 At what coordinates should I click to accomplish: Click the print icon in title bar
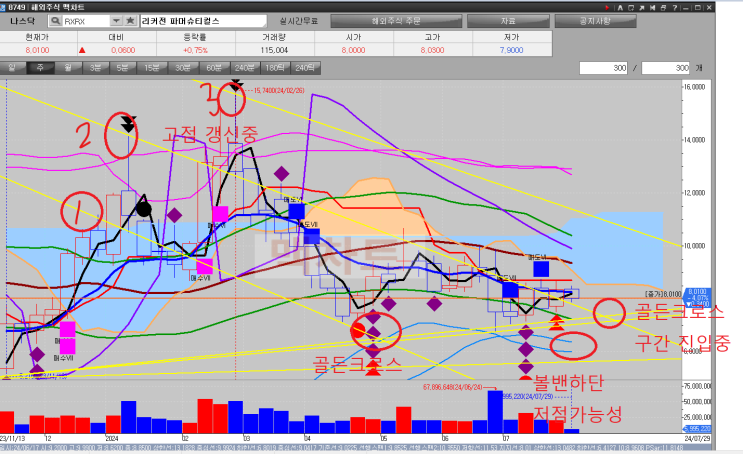tap(664, 8)
